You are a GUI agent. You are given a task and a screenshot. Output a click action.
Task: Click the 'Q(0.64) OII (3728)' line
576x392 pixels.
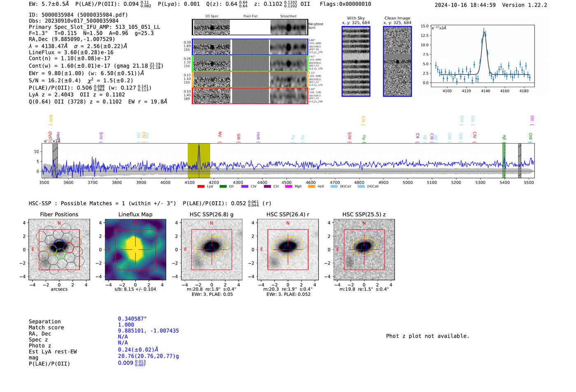98,102
